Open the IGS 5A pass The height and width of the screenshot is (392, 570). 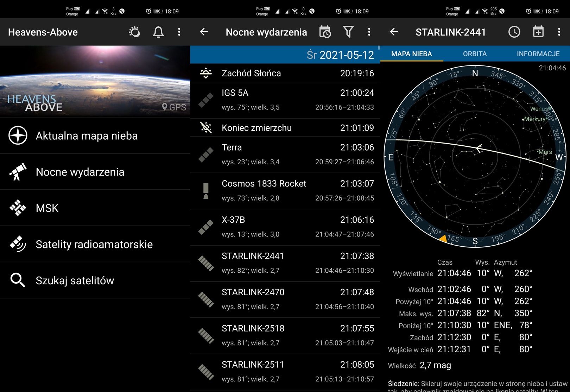[x=285, y=100]
